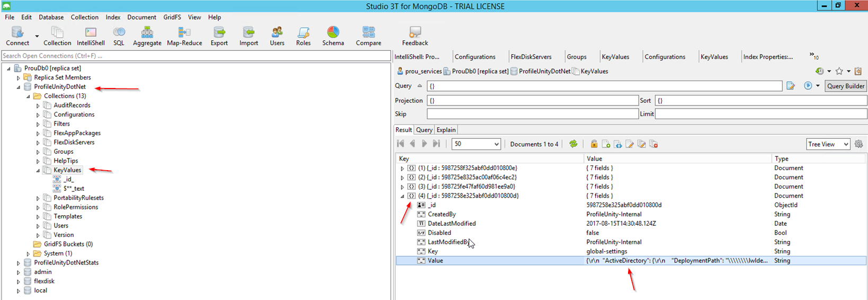Open the IntelliShell tool in toolbar

click(x=91, y=36)
